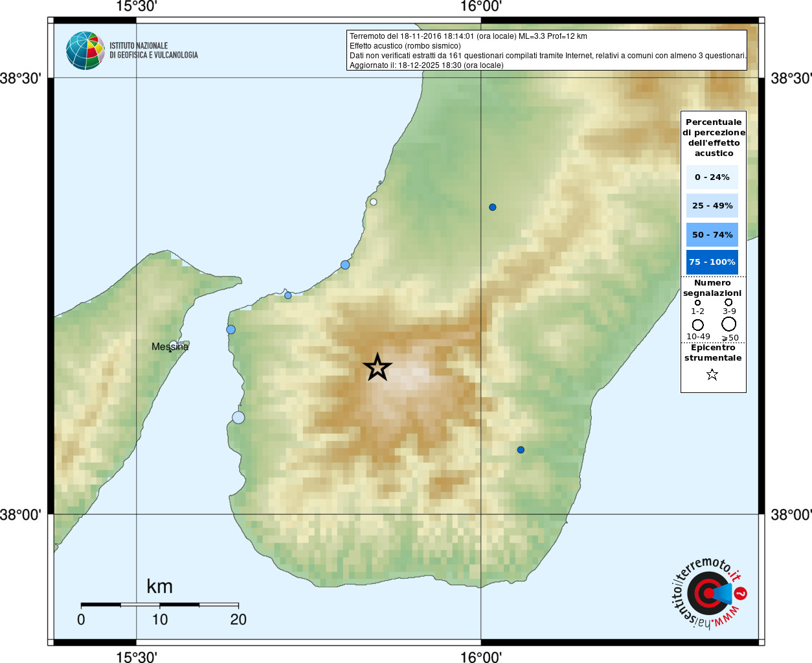This screenshot has width=812, height=663.
Task: Click the 'Dati non verificati estratti da 161 questionari' line
Action: 548,56
